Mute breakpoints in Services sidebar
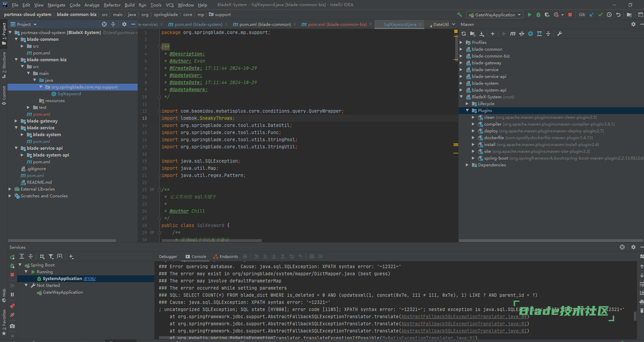The width and height of the screenshot is (644, 342). click(12, 315)
